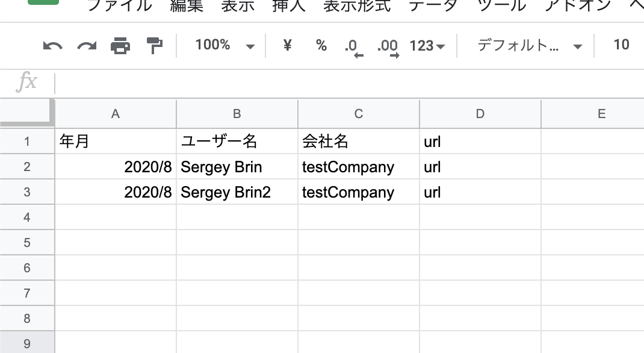Click the Undo arrow icon
The image size is (644, 353).
53,46
